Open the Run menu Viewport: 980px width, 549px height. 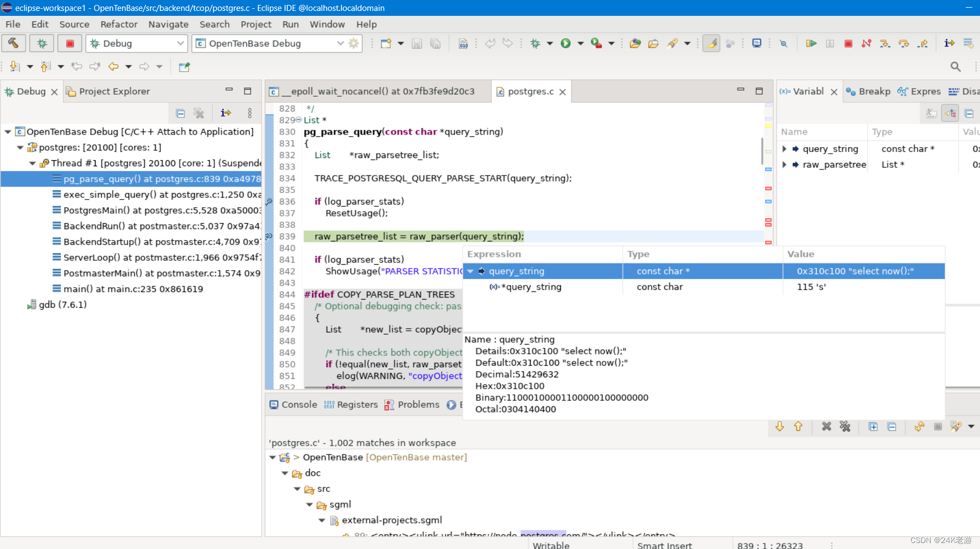pos(291,24)
